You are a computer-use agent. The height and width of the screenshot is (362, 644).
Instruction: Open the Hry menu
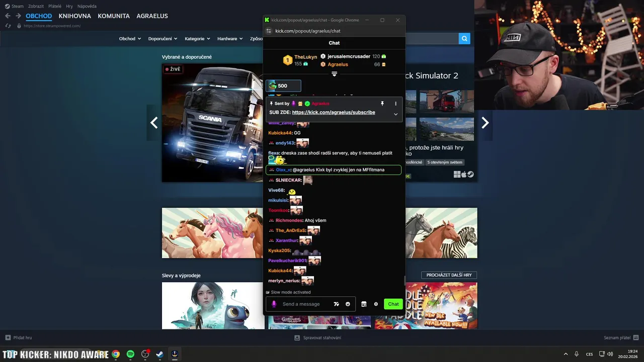[x=69, y=6]
